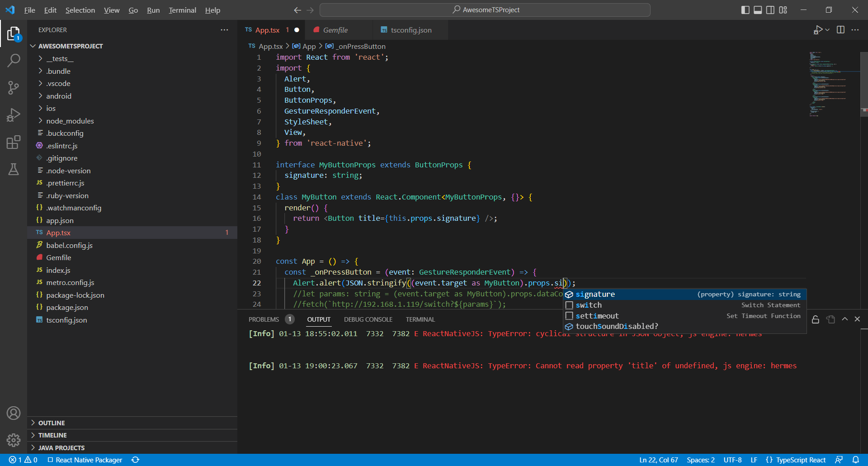The width and height of the screenshot is (868, 466).
Task: Click the errors and warnings status indicator
Action: click(x=23, y=460)
